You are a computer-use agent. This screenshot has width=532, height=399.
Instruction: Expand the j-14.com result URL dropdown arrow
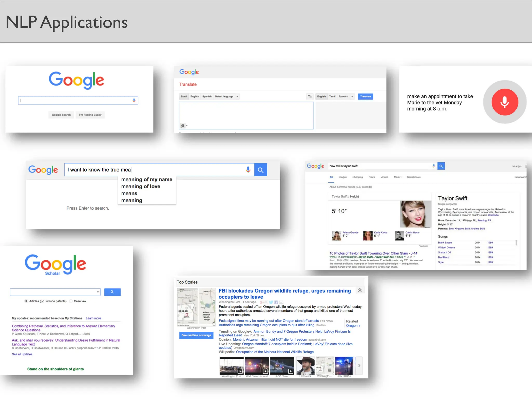pyautogui.click(x=405, y=257)
